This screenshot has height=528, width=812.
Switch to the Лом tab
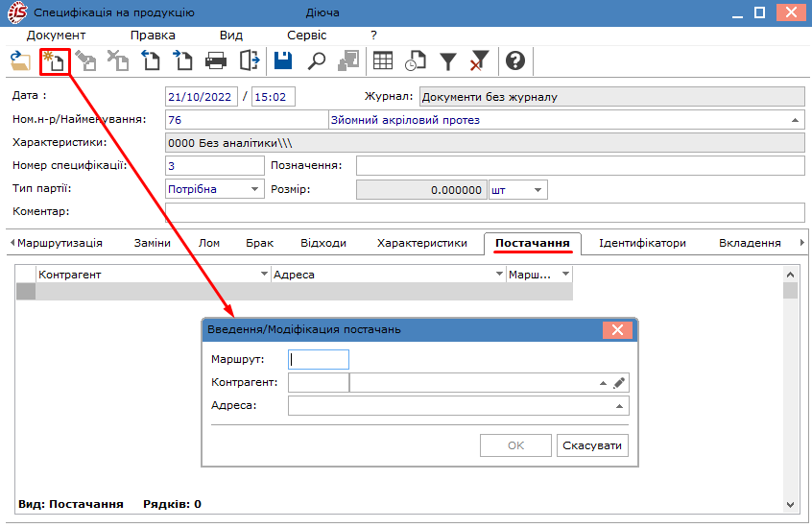tap(208, 243)
